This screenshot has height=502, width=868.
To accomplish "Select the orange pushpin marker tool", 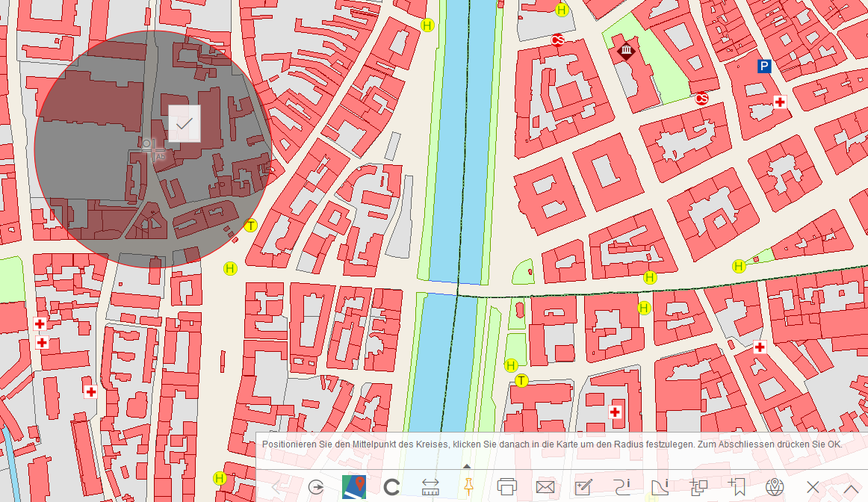I will (x=468, y=486).
